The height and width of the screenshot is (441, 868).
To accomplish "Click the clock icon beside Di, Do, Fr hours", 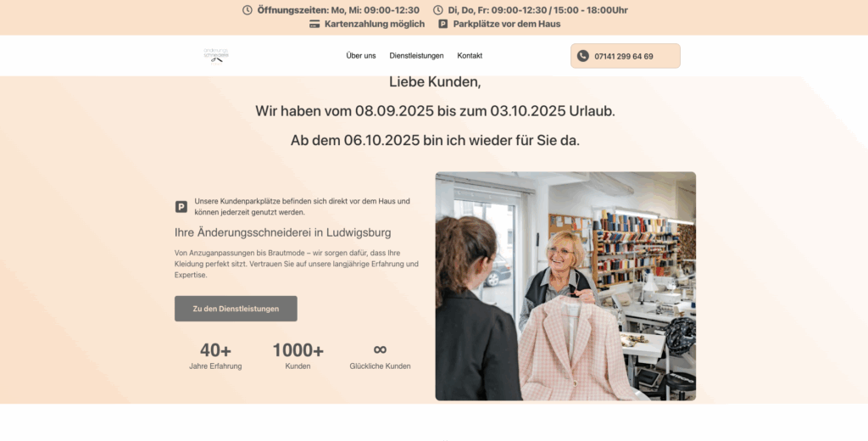I will click(438, 10).
